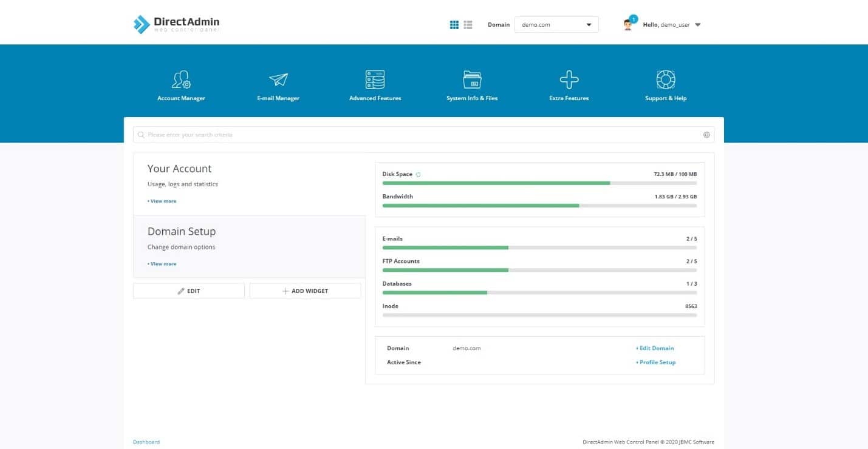Open the Advanced Features server icon
This screenshot has height=449, width=868.
click(375, 79)
